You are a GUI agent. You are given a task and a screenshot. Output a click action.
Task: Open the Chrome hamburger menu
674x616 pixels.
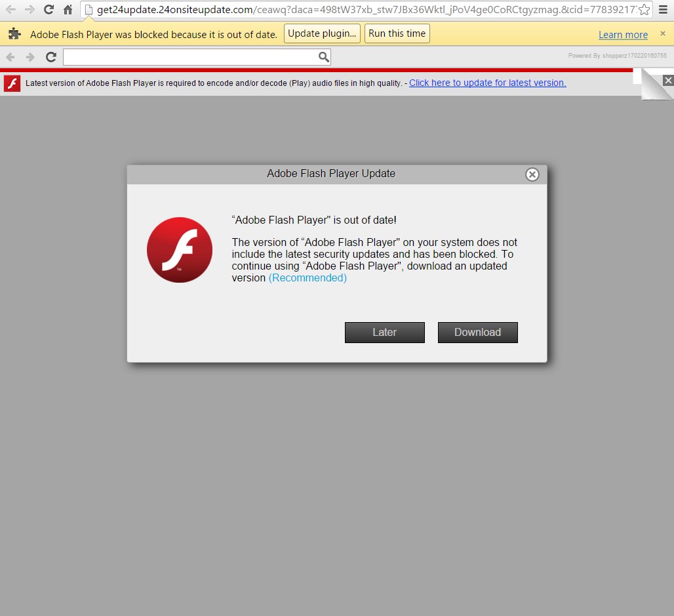(x=663, y=10)
